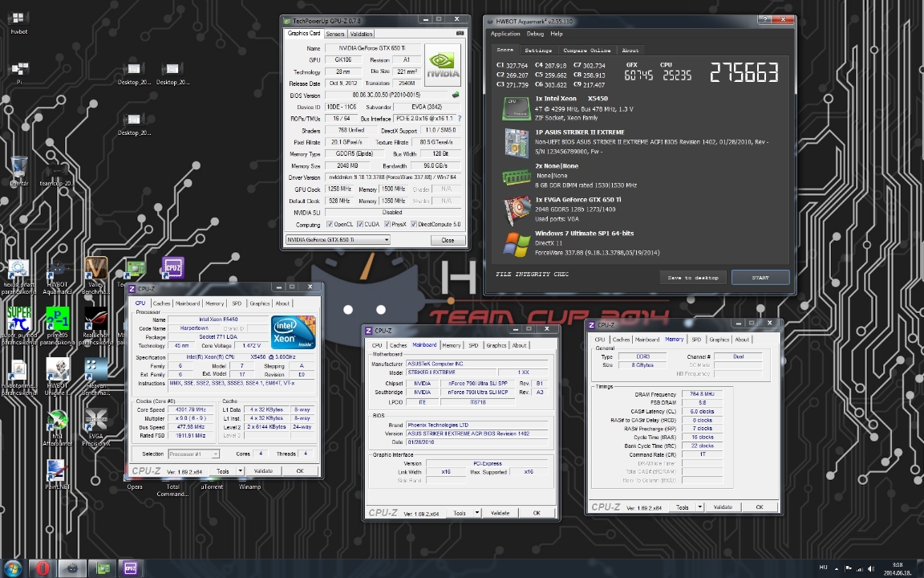Open Tools dropdown arrow in Memory CPU-Z window

[699, 507]
